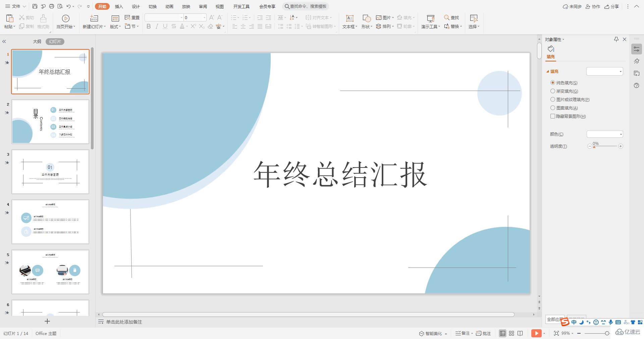The height and width of the screenshot is (339, 644).
Task: Open the File (文件) menu dropdown
Action: (15, 6)
